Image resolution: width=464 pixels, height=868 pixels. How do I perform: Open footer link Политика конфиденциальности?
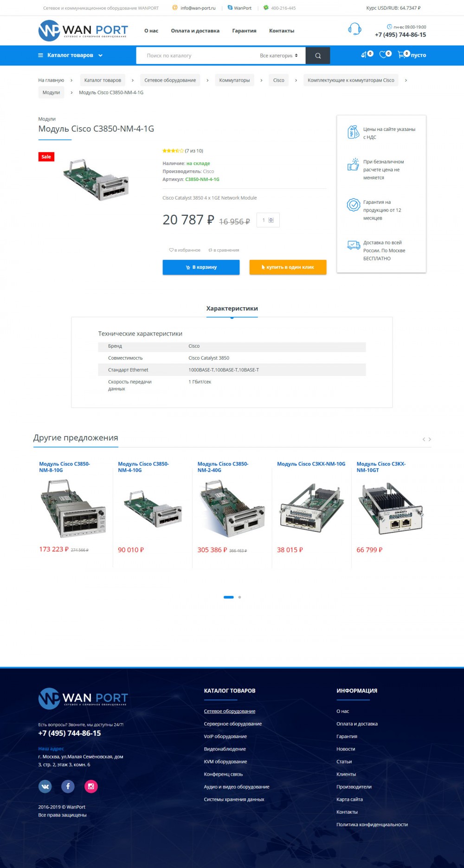372,825
